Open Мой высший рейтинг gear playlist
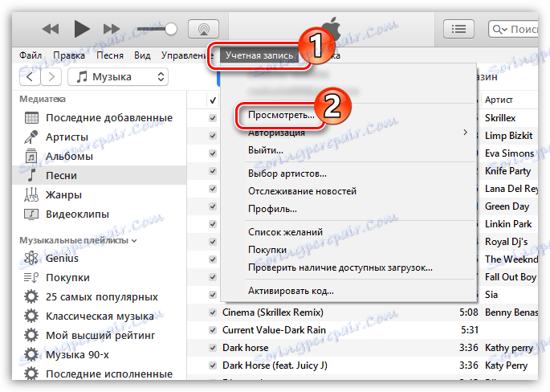This screenshot has height=392, width=550. pyautogui.click(x=31, y=335)
